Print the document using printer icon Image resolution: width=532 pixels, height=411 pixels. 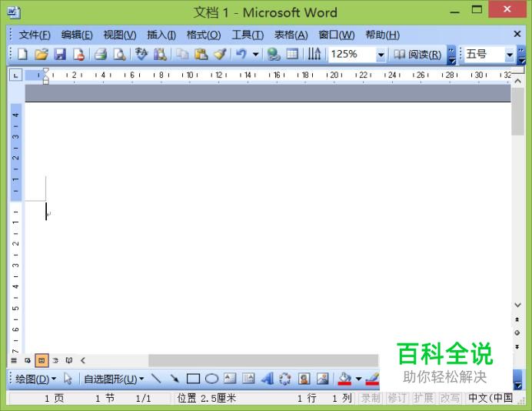click(x=101, y=55)
